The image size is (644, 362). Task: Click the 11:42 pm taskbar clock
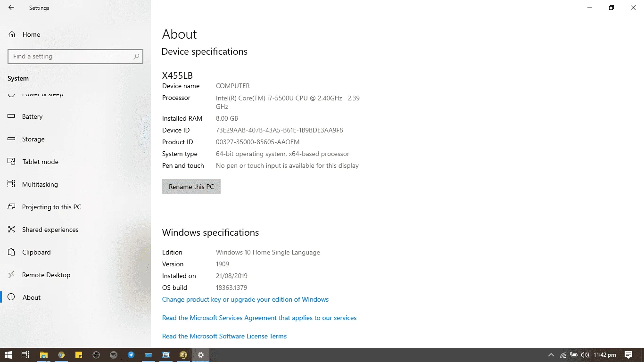pyautogui.click(x=605, y=355)
